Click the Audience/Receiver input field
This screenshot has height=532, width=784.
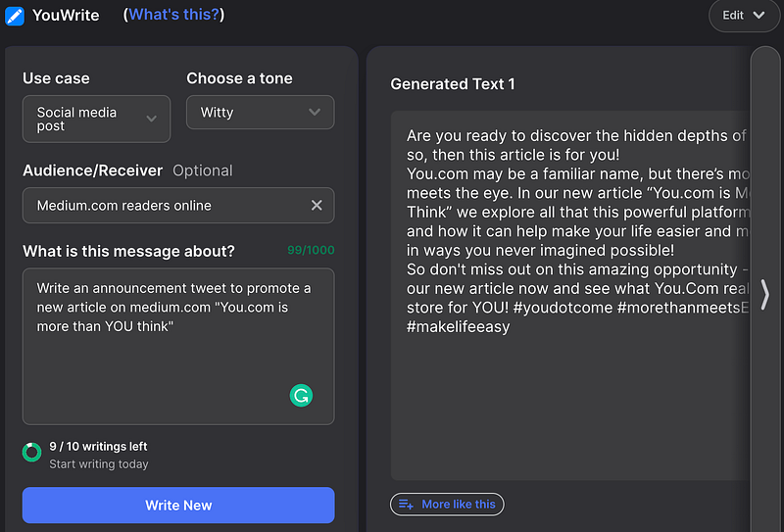167,206
